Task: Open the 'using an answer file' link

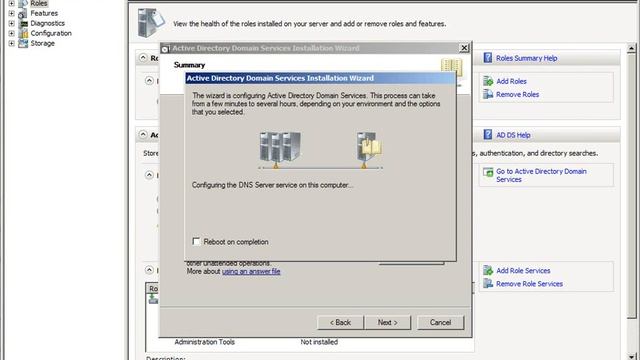Action: point(251,271)
